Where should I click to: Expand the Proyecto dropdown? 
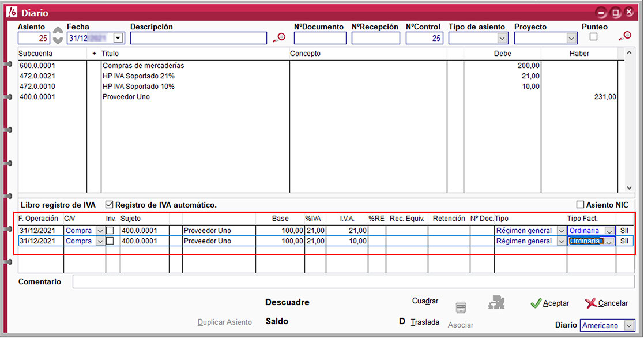[x=571, y=38]
